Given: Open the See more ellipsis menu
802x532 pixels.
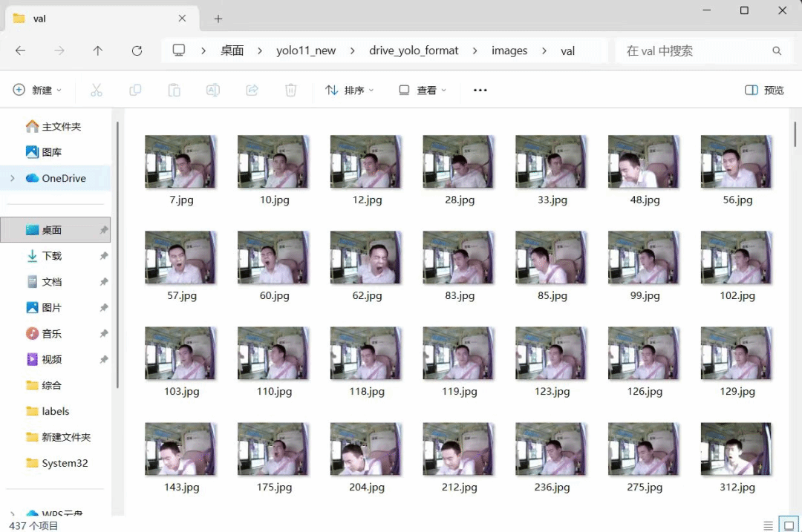Looking at the screenshot, I should point(480,91).
